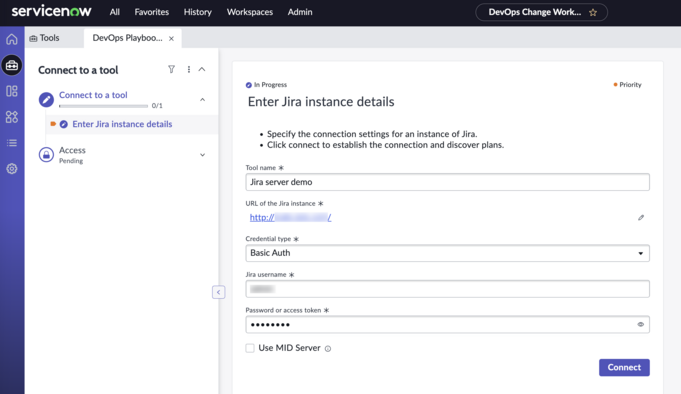
Task: Favorite DevOps Change Workspace with star
Action: click(x=593, y=13)
